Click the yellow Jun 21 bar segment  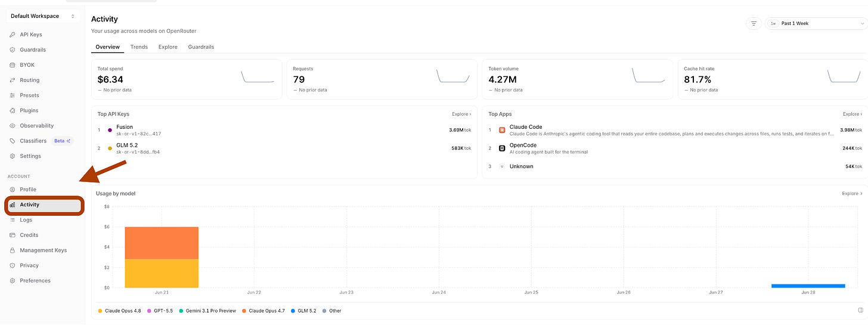coord(162,273)
